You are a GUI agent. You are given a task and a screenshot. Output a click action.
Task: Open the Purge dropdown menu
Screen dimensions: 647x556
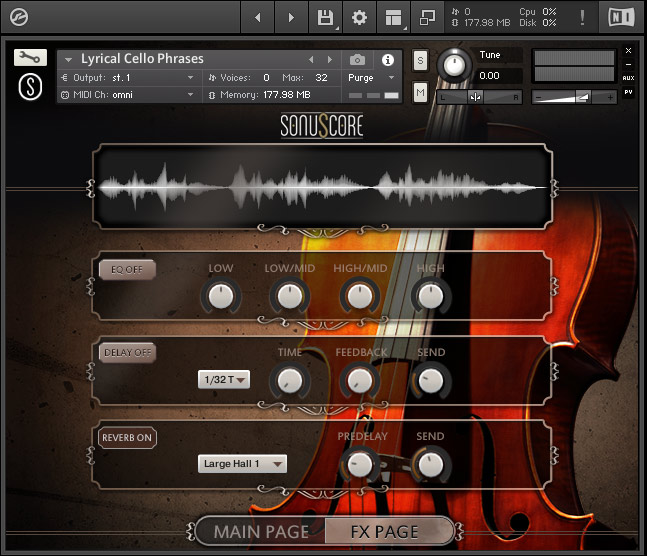[x=371, y=78]
